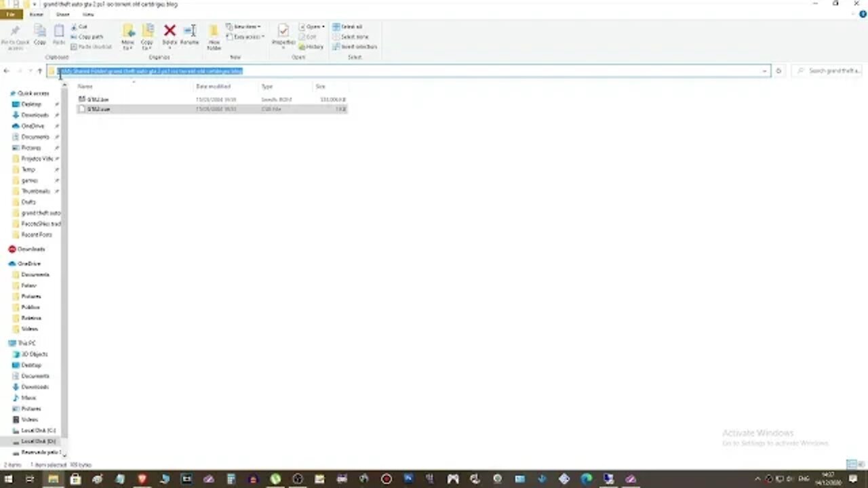Open Microsoft Store on the taskbar
Image resolution: width=868 pixels, height=488 pixels.
click(x=75, y=479)
